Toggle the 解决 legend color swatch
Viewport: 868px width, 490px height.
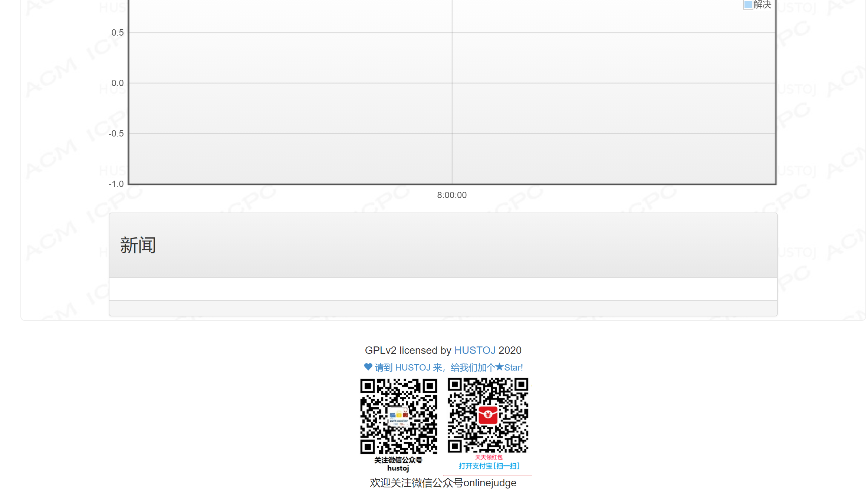[x=748, y=4]
